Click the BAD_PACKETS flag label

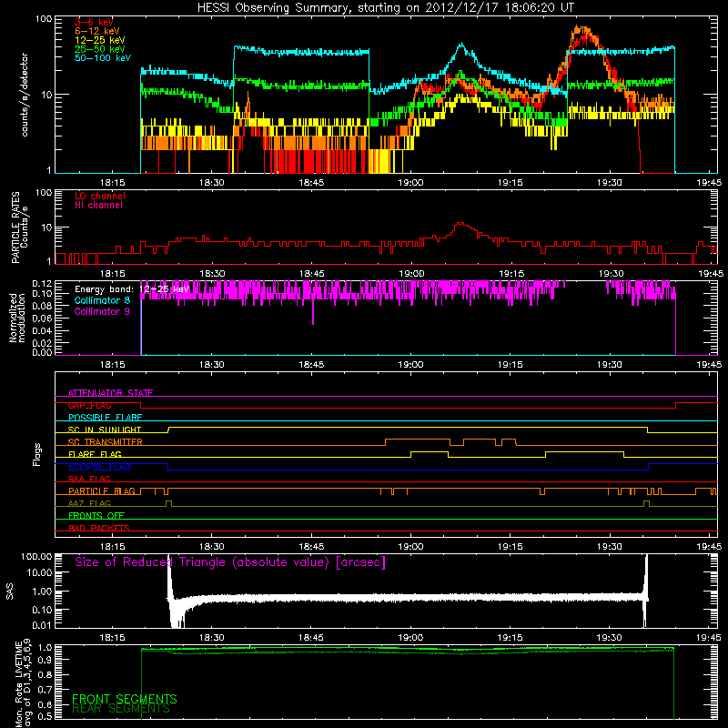(x=99, y=528)
